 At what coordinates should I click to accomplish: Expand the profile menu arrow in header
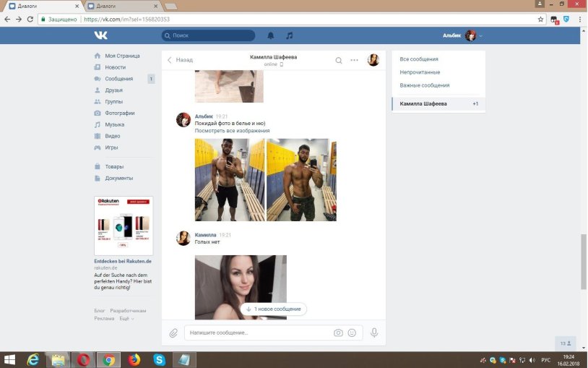[x=481, y=36]
